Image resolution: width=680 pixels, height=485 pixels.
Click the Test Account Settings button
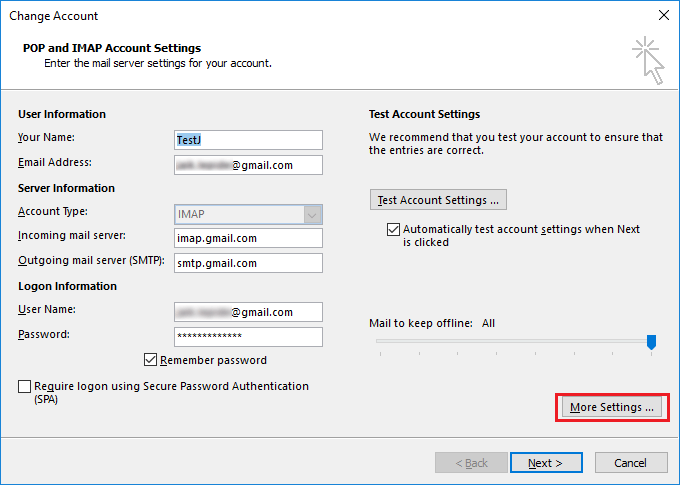coord(438,200)
